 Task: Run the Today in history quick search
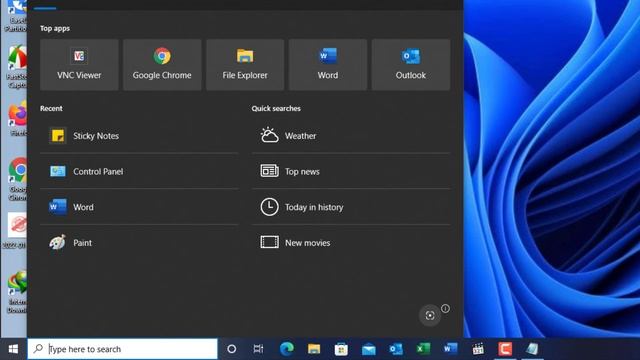click(x=351, y=207)
